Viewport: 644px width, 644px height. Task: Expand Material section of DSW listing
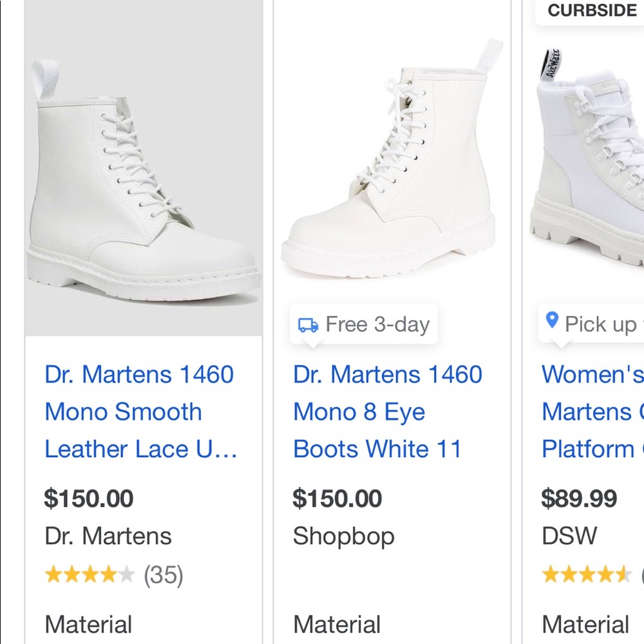point(586,623)
